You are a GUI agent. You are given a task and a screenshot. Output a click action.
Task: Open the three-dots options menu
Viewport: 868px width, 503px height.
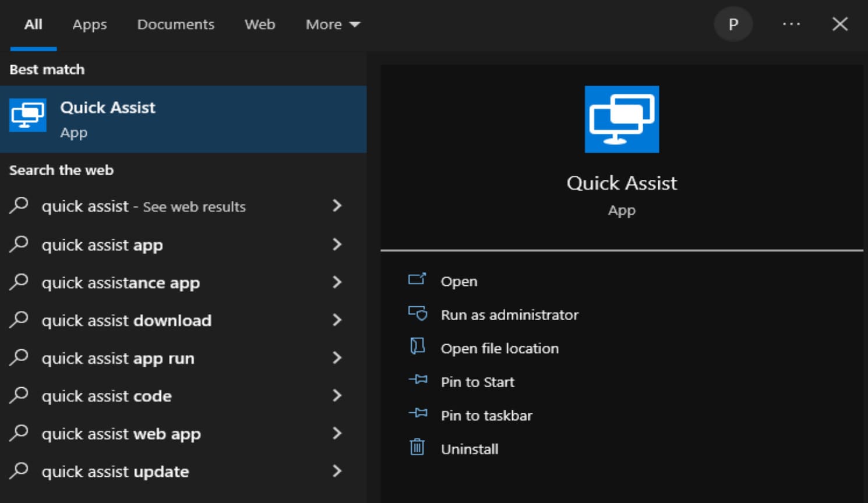(791, 24)
